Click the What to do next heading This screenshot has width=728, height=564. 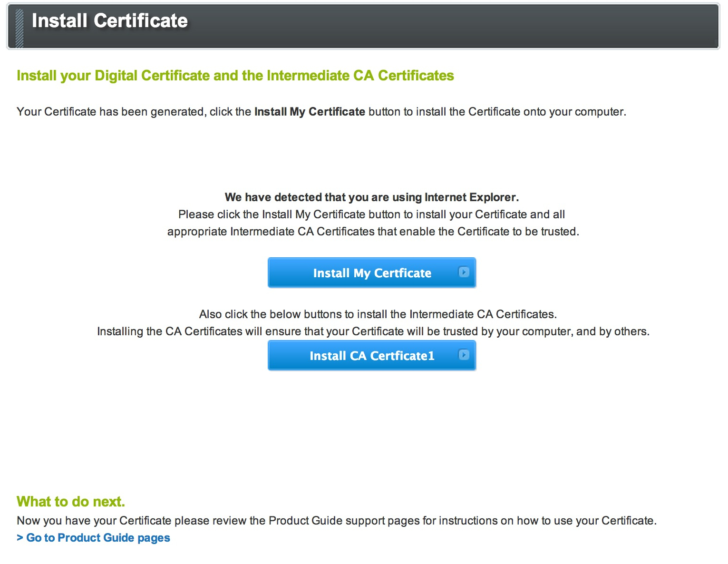tap(71, 502)
